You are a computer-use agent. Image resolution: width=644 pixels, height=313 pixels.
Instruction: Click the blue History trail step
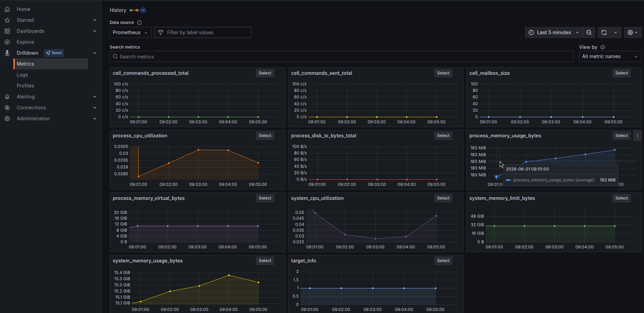pyautogui.click(x=143, y=10)
